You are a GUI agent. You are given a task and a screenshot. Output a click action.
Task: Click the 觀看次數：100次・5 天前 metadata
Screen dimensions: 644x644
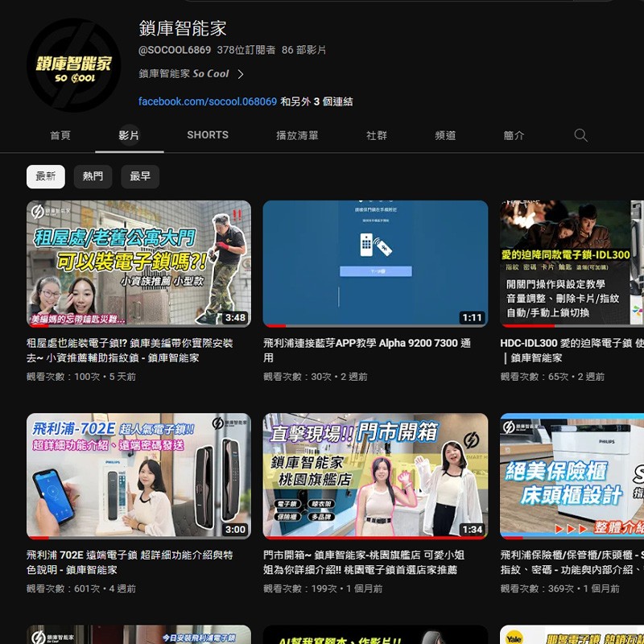pos(81,377)
